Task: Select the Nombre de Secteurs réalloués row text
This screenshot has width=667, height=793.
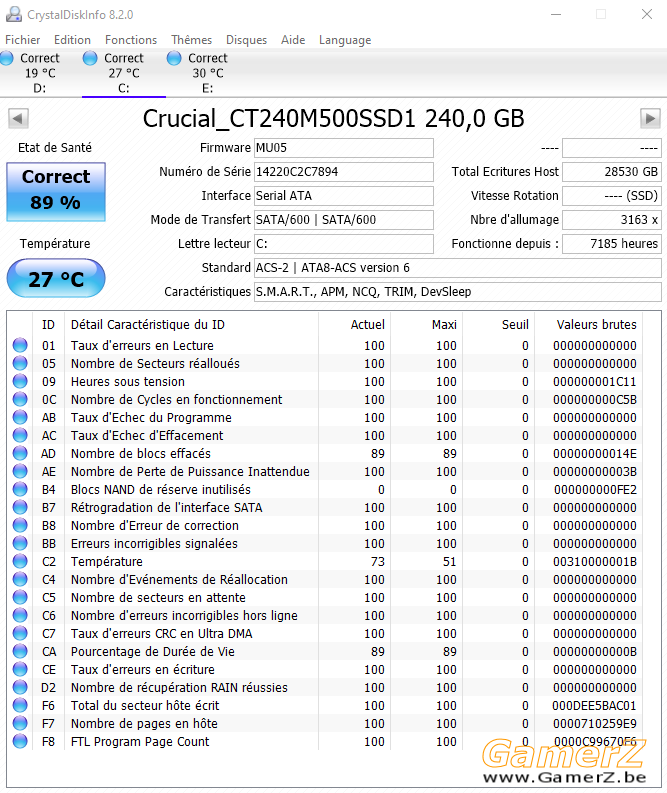Action: tap(155, 364)
